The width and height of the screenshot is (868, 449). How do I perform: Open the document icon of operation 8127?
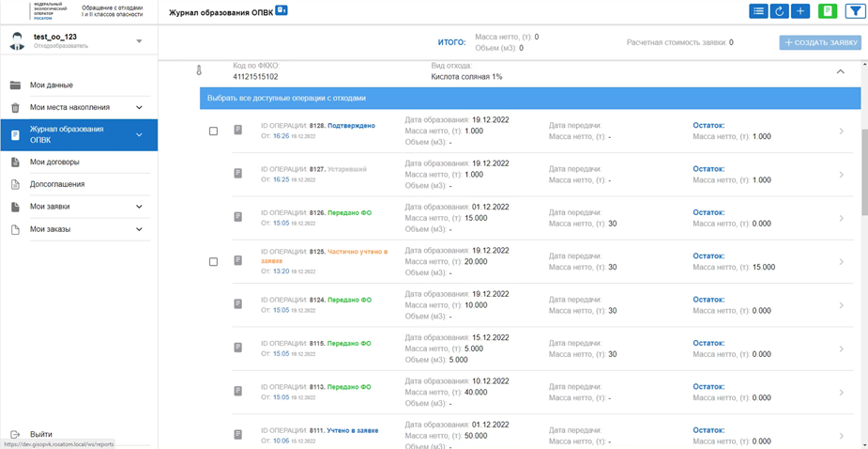click(238, 174)
